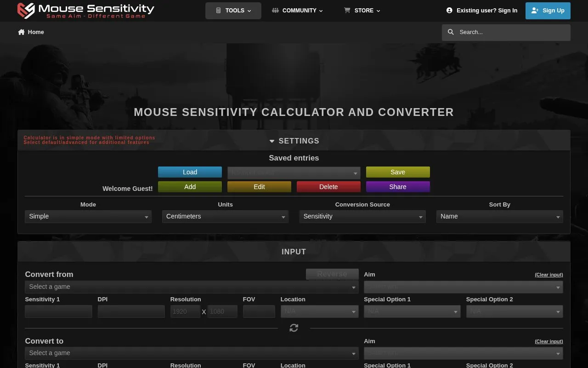Click the Welcome Guest! text

pyautogui.click(x=127, y=189)
